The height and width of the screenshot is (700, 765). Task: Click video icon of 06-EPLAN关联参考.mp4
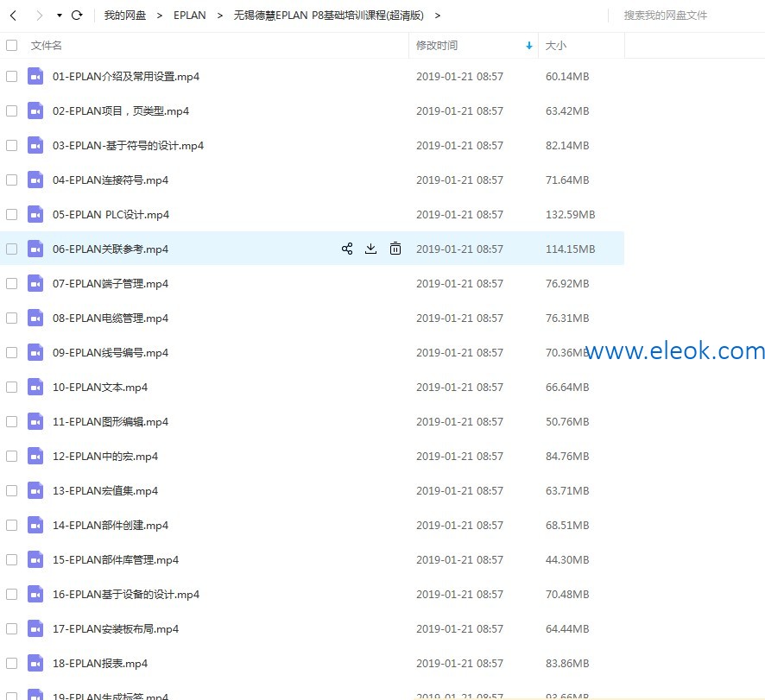click(35, 249)
